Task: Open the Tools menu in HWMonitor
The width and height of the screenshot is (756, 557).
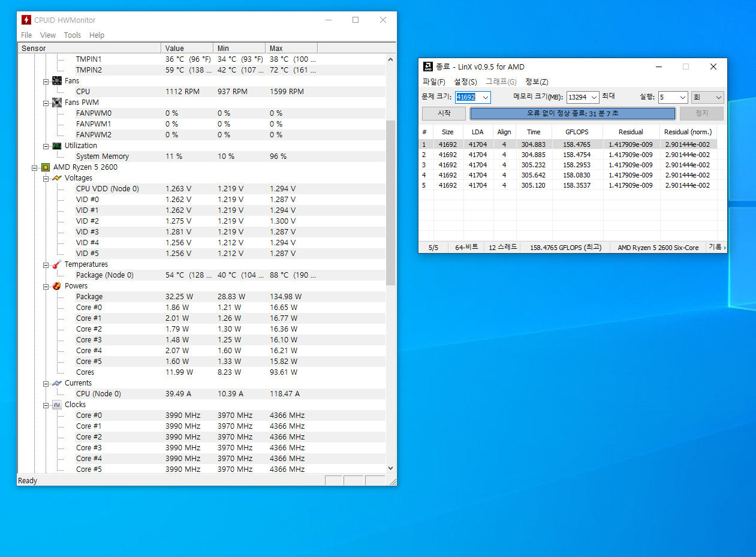Action: point(73,35)
